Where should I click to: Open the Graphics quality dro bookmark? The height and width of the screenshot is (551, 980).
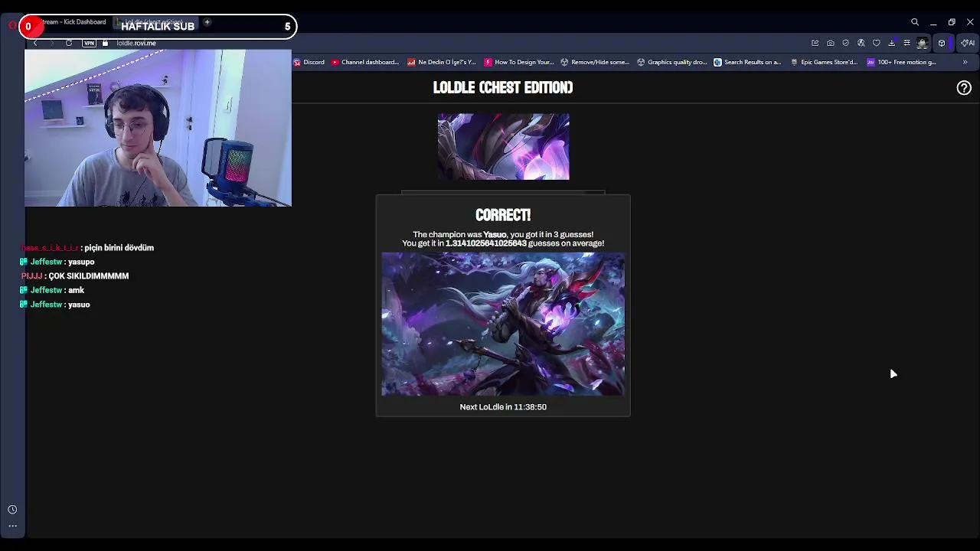click(x=672, y=62)
